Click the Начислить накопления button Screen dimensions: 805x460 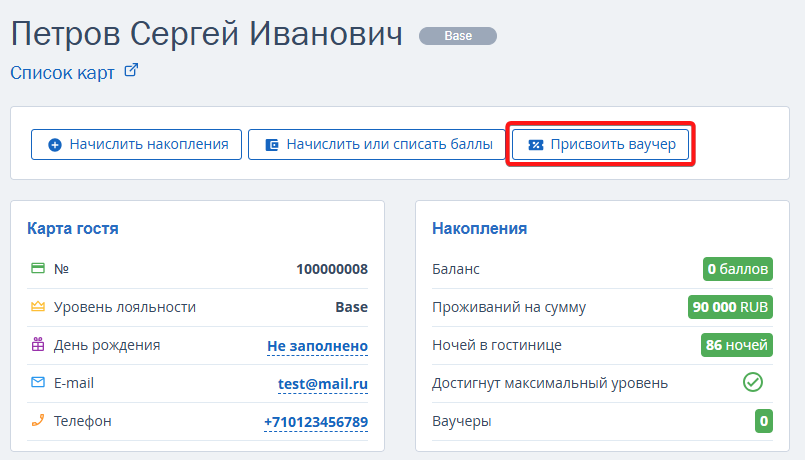pyautogui.click(x=137, y=144)
